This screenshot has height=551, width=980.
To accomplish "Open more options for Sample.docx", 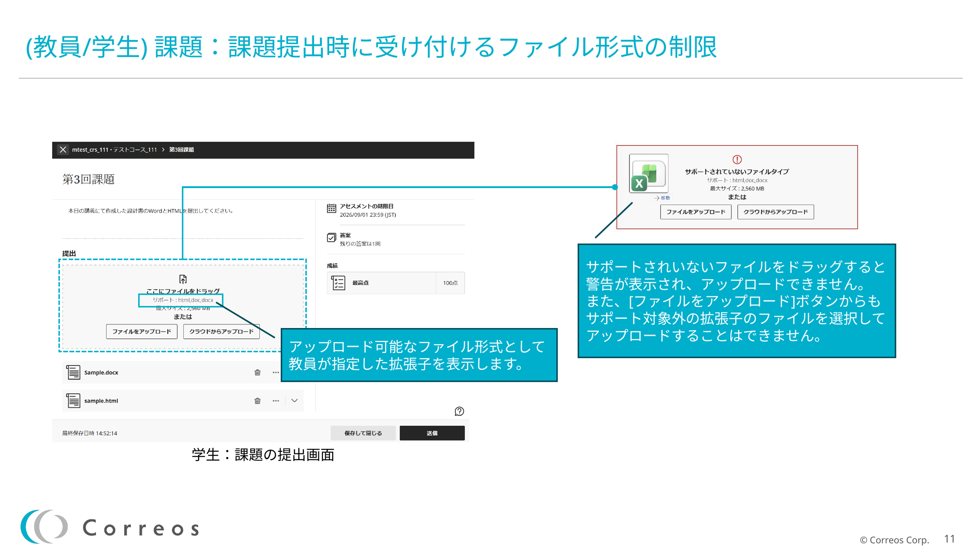I will tap(276, 372).
